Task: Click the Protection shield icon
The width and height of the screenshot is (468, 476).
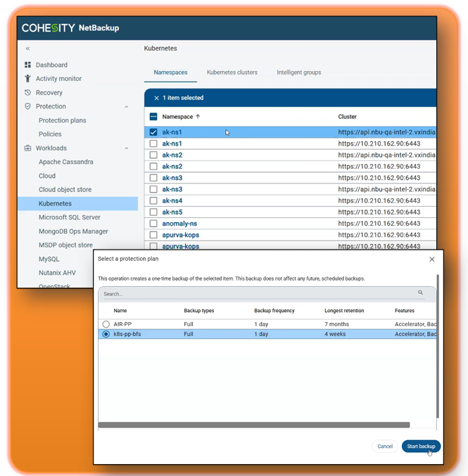Action: pyautogui.click(x=27, y=106)
